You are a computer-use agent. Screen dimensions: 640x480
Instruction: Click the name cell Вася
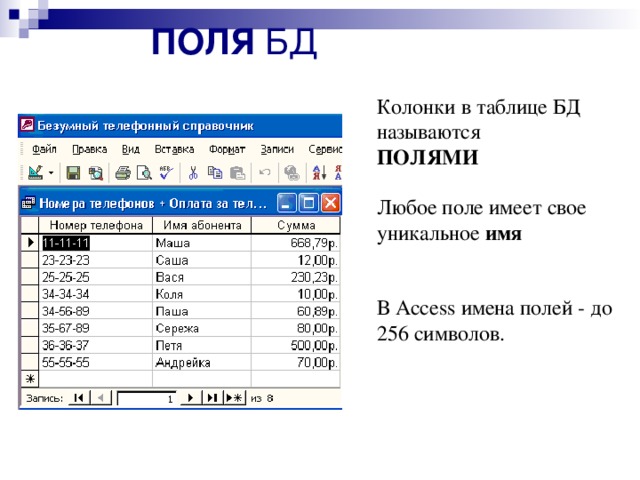[x=202, y=277]
